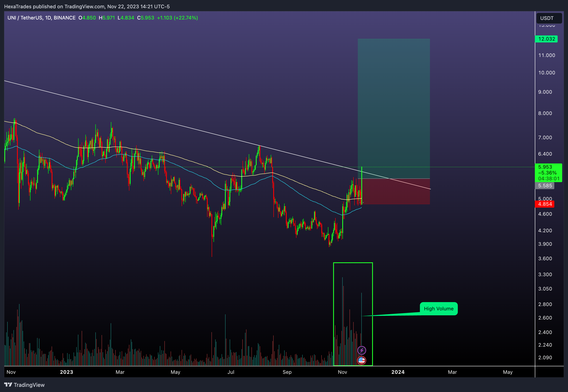Click the 04:38:01 bar countdown timer
Screen dimensions: 568x392
(x=549, y=179)
